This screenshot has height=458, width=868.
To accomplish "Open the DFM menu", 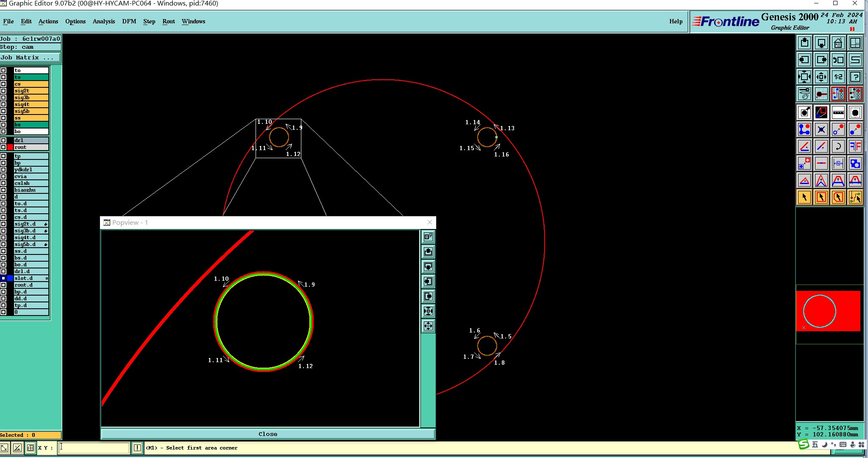I will [x=129, y=21].
